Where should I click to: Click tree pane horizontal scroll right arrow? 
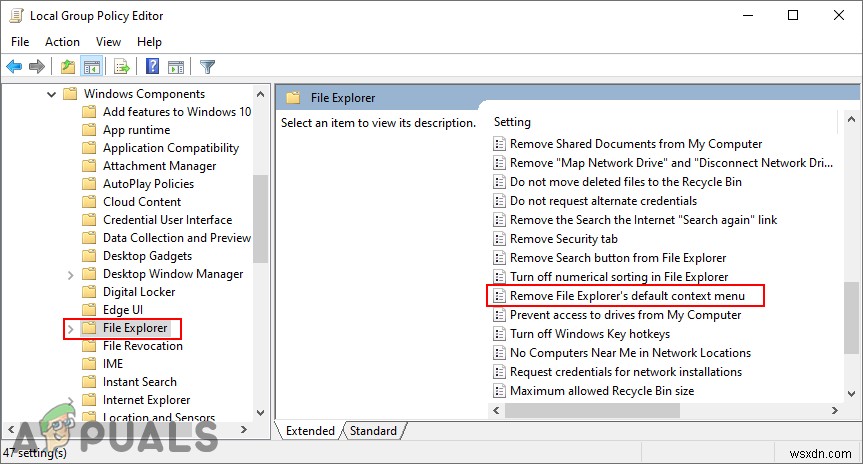[x=244, y=429]
